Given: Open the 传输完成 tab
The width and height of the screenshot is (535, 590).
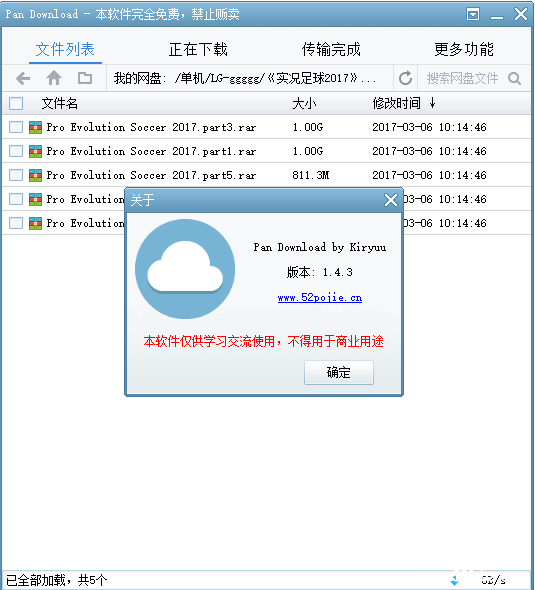Looking at the screenshot, I should coord(331,49).
